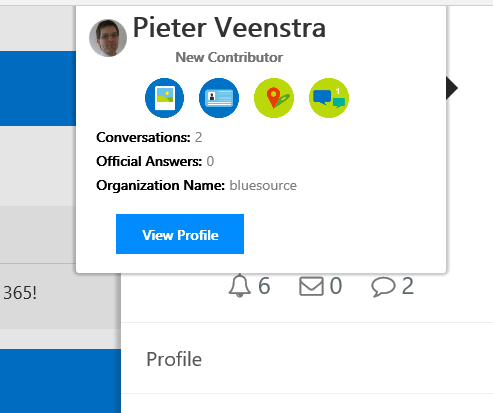The image size is (493, 413).
Task: Click the Pieter Veenstra name heading
Action: pos(229,28)
